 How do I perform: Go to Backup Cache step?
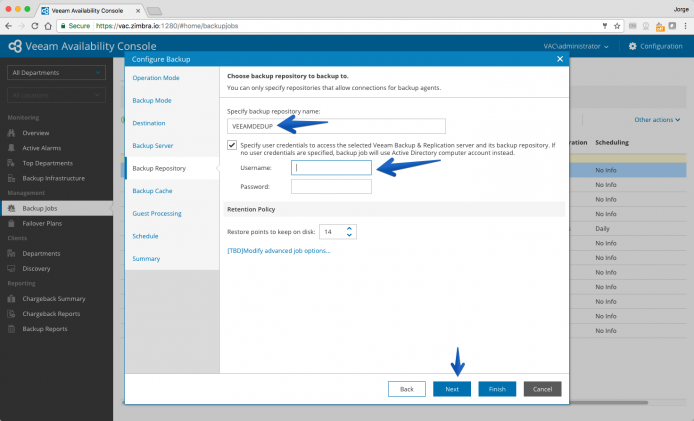(152, 191)
